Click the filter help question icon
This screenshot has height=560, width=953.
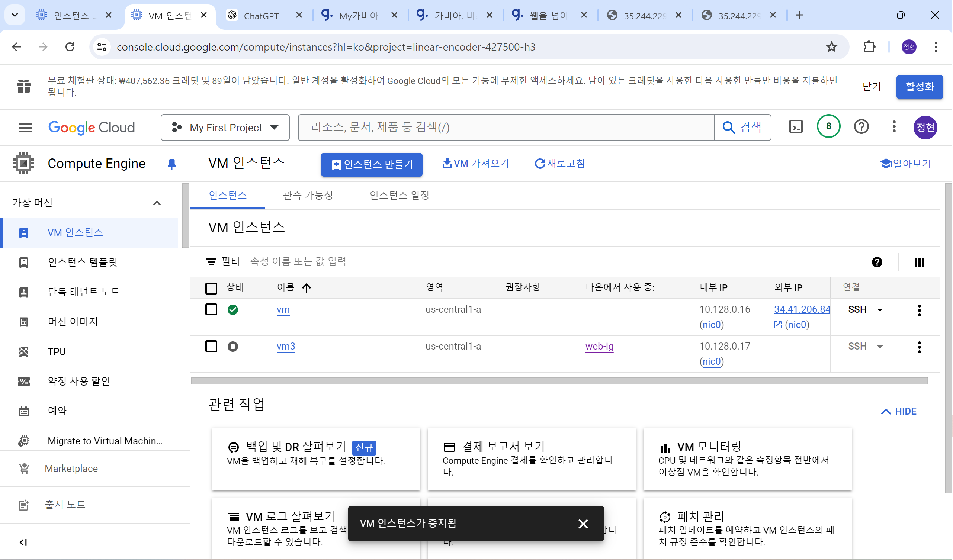tap(877, 262)
